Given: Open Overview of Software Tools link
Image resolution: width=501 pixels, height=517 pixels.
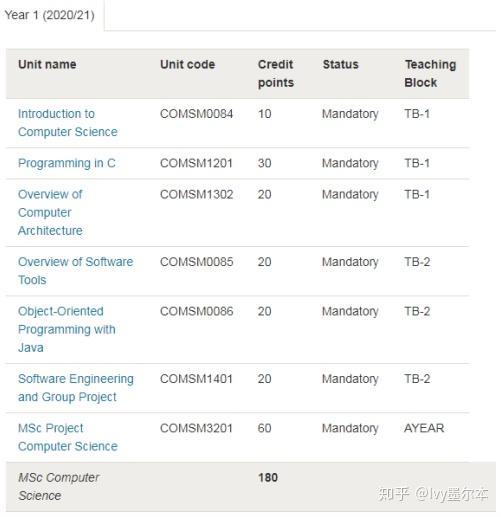Looking at the screenshot, I should tap(75, 271).
